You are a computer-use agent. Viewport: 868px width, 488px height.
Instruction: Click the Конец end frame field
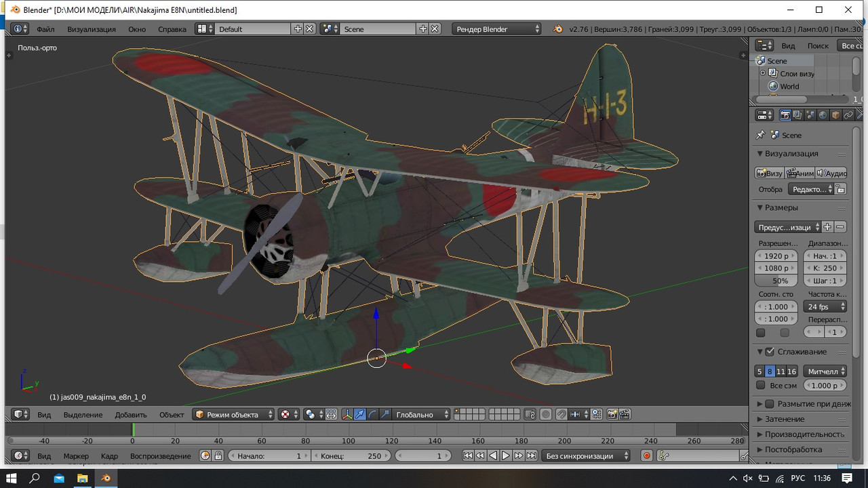(x=351, y=456)
